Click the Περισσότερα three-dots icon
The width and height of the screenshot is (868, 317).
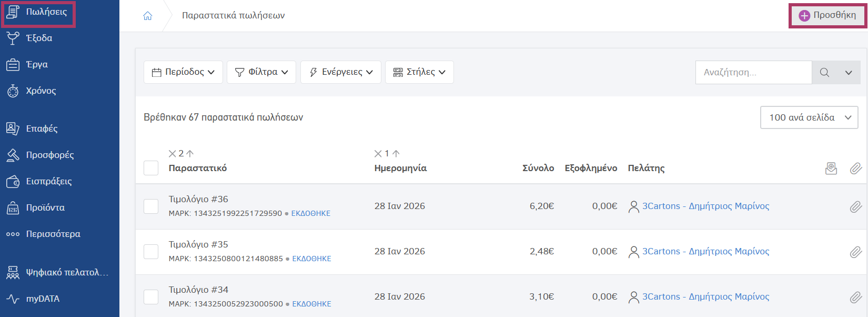pos(13,234)
